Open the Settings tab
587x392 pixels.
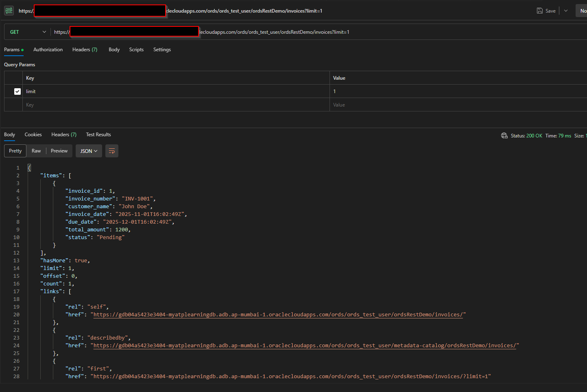162,50
